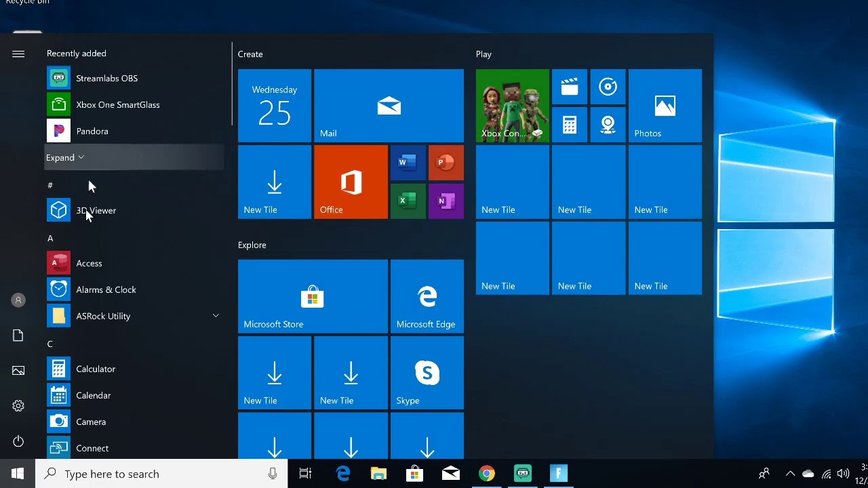Image resolution: width=868 pixels, height=488 pixels.
Task: Open the Documents shortcut in Start rail
Action: (x=18, y=335)
